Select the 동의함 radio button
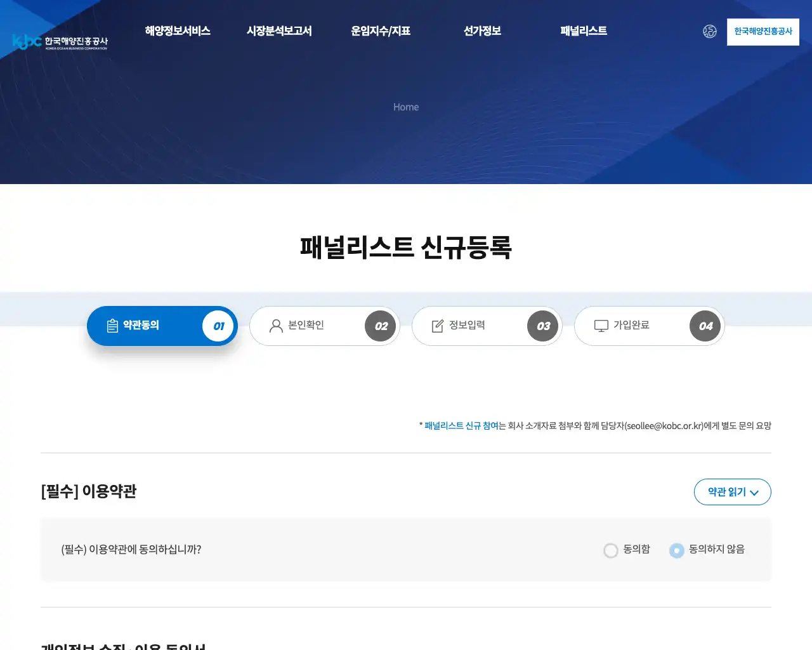This screenshot has height=650, width=812. click(611, 550)
